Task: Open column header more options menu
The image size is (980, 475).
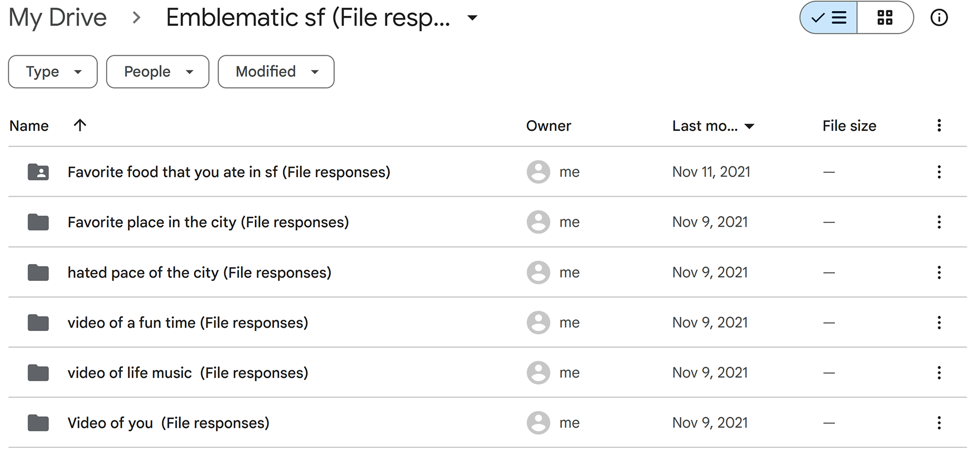Action: [x=939, y=126]
